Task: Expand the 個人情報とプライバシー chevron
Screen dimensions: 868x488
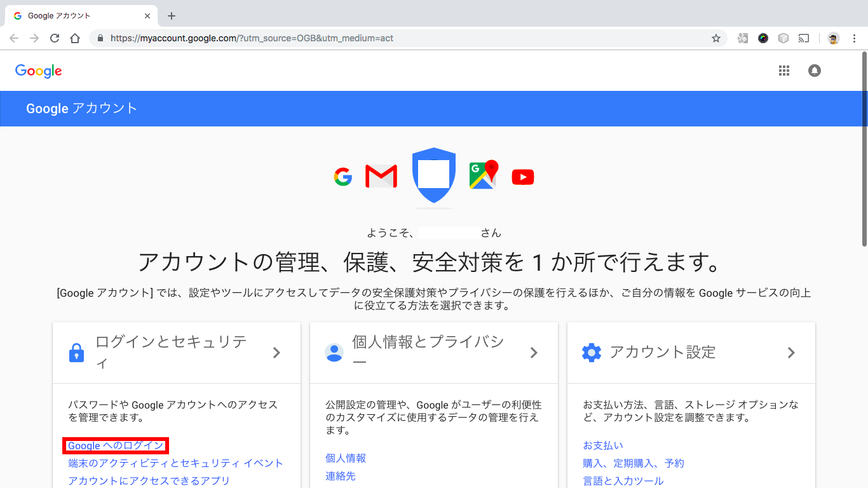Action: coord(534,352)
